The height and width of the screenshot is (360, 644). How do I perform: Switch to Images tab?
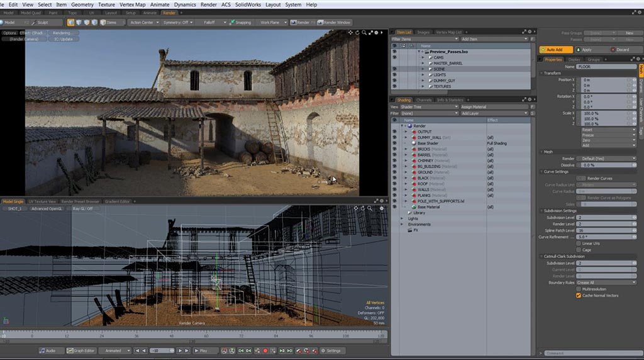tap(423, 32)
